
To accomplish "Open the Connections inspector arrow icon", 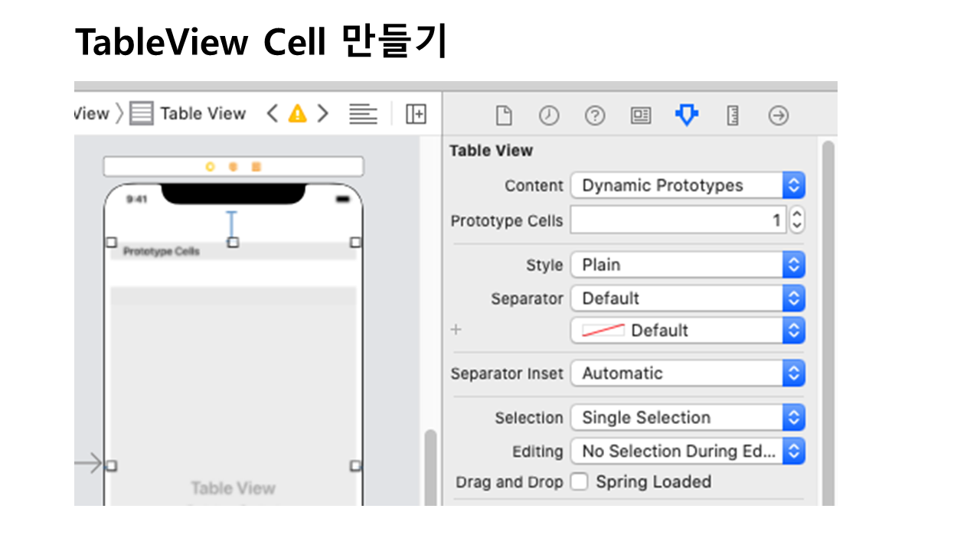I will click(x=779, y=116).
